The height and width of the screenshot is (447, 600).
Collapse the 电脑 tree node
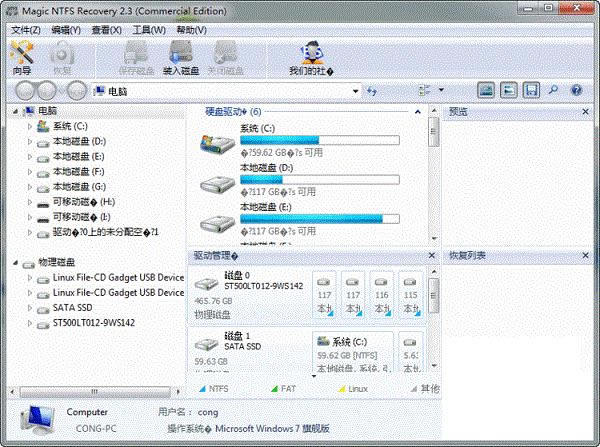15,111
